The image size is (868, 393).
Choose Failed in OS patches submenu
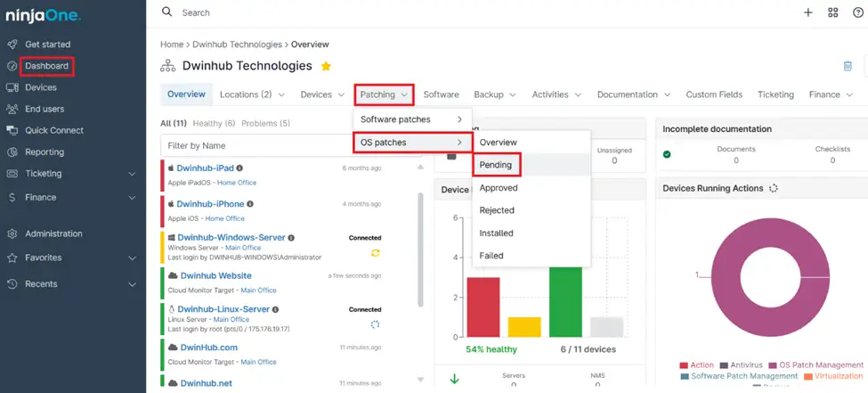(531, 256)
